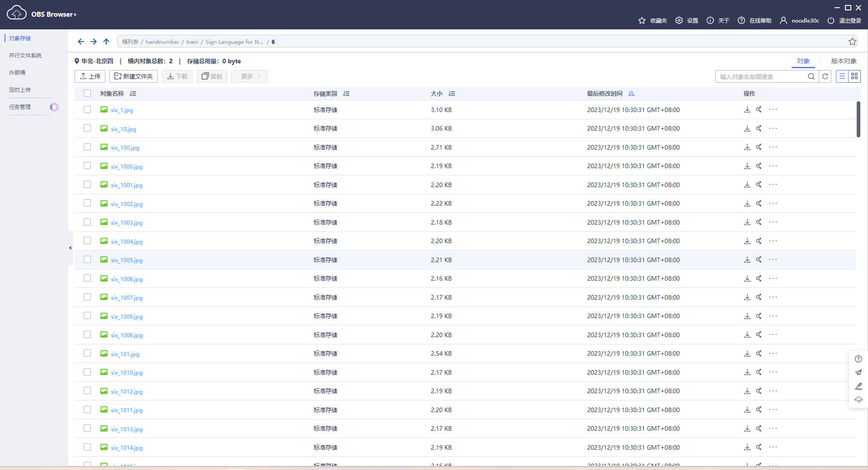
Task: Open more actions for six_101.jpg
Action: coord(773,353)
